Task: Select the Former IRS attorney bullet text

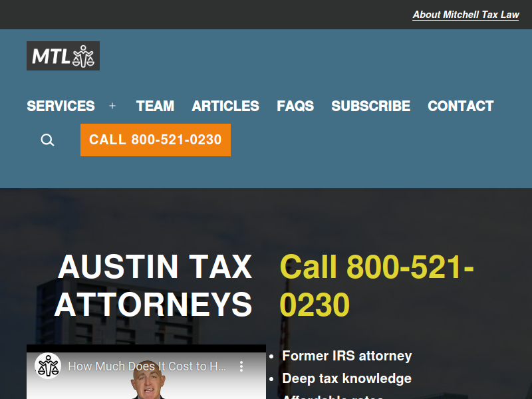Action: tap(346, 356)
